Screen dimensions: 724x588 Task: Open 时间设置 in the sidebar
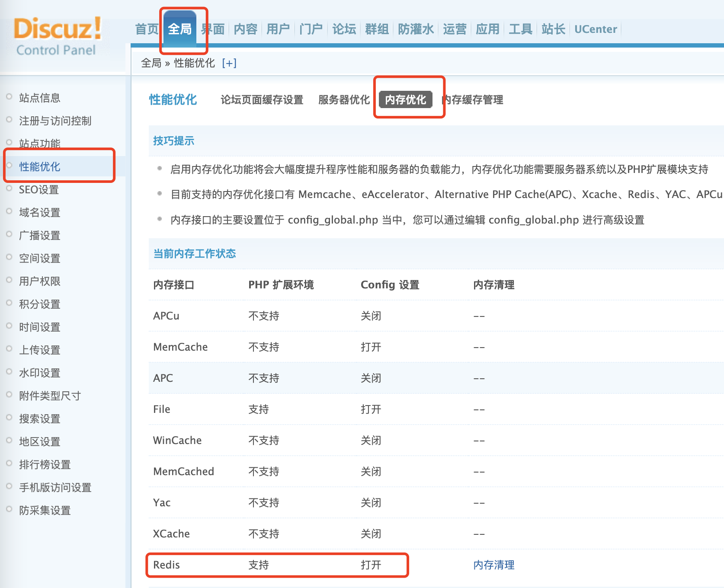pos(40,327)
